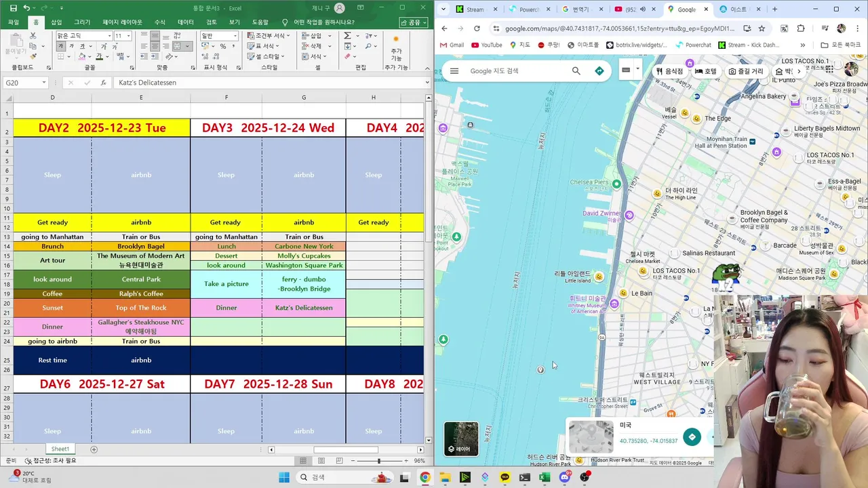Screen dimensions: 868x488
Task: Click the Excel zoom slider handle
Action: point(379,461)
